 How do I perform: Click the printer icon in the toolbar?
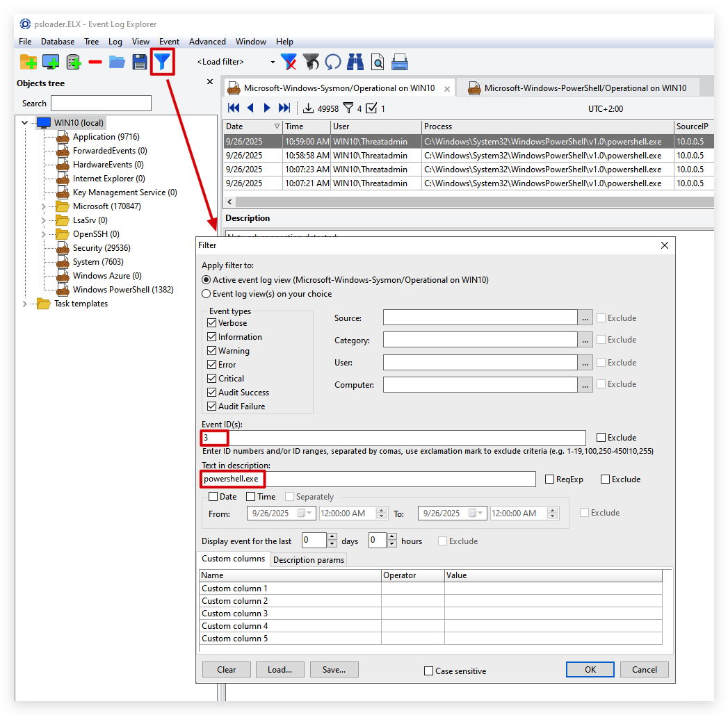tap(400, 62)
